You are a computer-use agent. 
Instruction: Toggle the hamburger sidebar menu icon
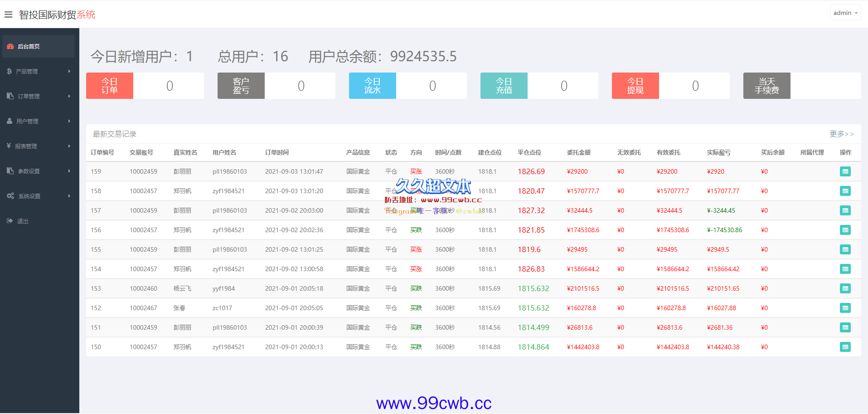tap(8, 15)
